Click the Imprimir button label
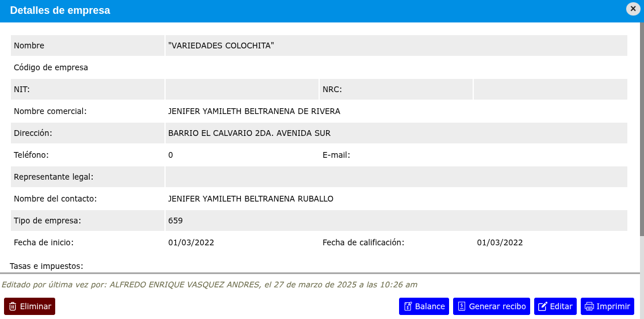Screen dimensions: 644x319 pos(613,306)
